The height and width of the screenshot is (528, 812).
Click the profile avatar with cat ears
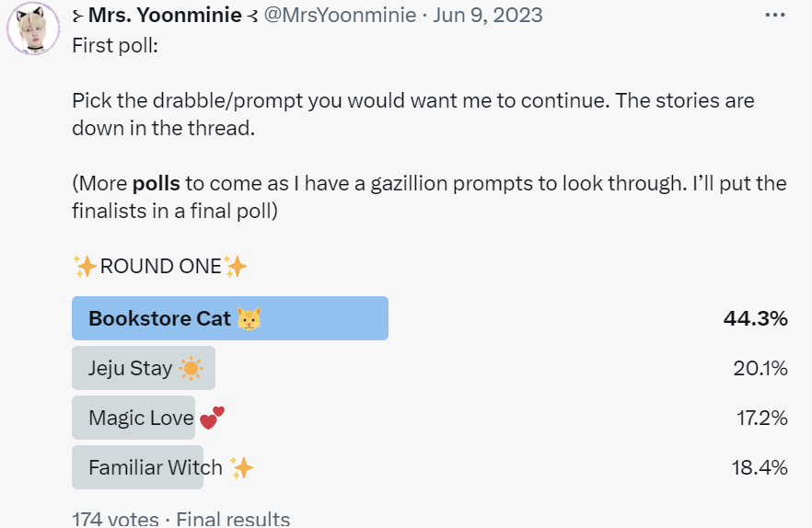(33, 28)
